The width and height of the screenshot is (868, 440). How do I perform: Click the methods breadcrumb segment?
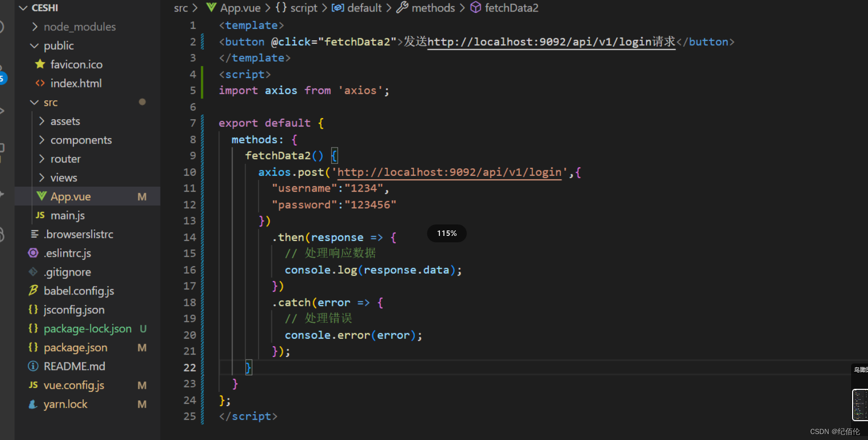pos(433,8)
